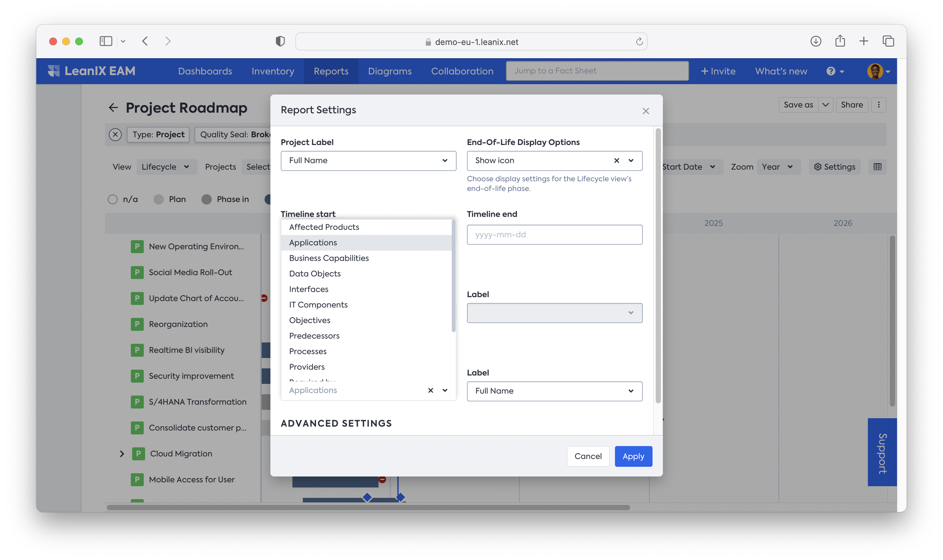Click Safari's share icon
This screenshot has width=943, height=560.
840,41
